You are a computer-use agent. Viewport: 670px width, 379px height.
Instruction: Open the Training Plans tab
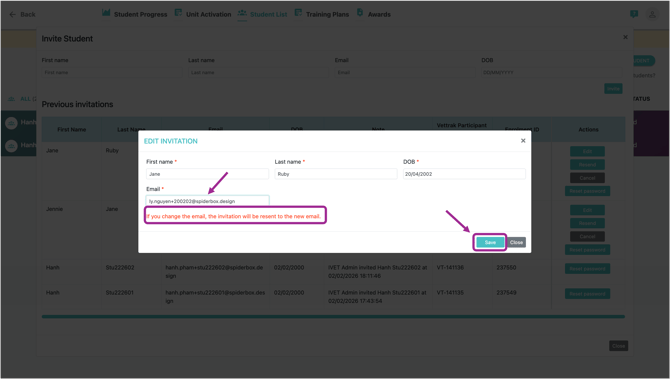coord(327,14)
